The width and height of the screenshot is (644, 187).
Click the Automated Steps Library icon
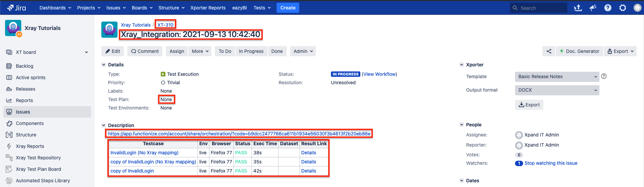(x=9, y=181)
